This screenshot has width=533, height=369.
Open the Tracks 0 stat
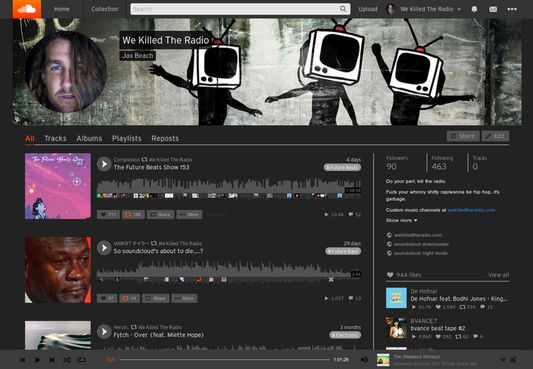tap(479, 163)
